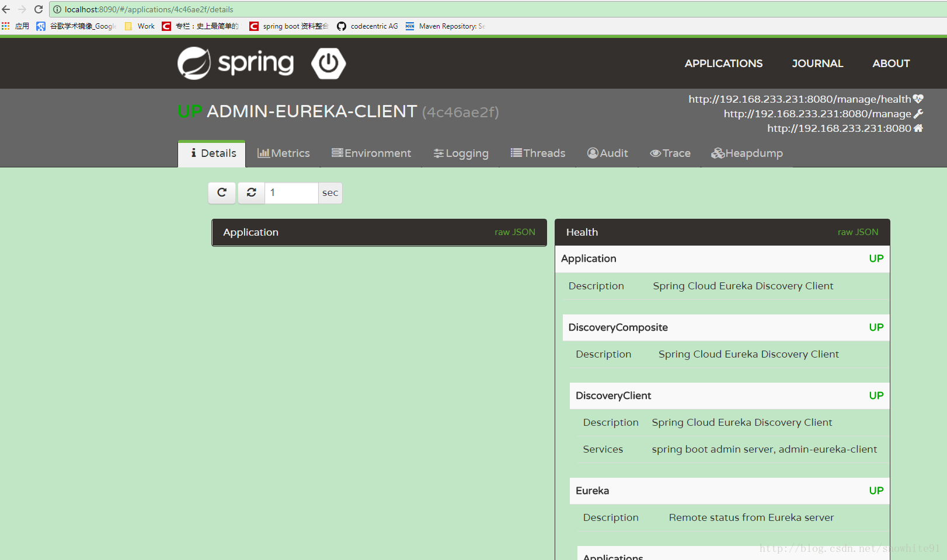Image resolution: width=947 pixels, height=560 pixels.
Task: Open the codecentric AG GitHub bookmark
Action: click(x=367, y=26)
